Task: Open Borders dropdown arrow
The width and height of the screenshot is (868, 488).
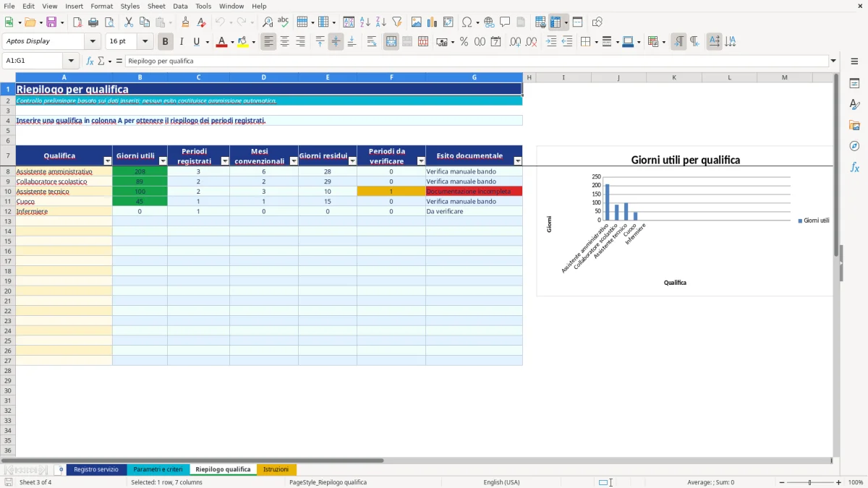Action: 596,42
